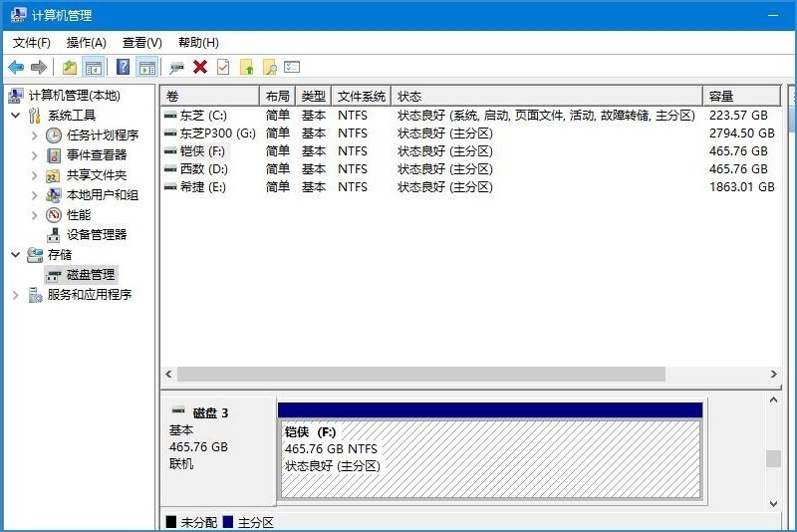This screenshot has width=797, height=532.
Task: Click the checklist settings toolbar icon
Action: click(x=292, y=67)
